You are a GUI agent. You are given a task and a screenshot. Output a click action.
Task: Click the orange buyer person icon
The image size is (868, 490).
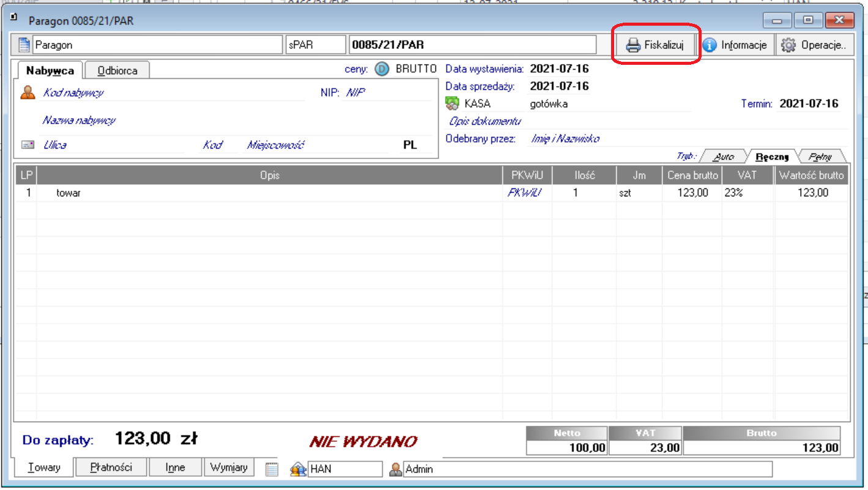(28, 93)
